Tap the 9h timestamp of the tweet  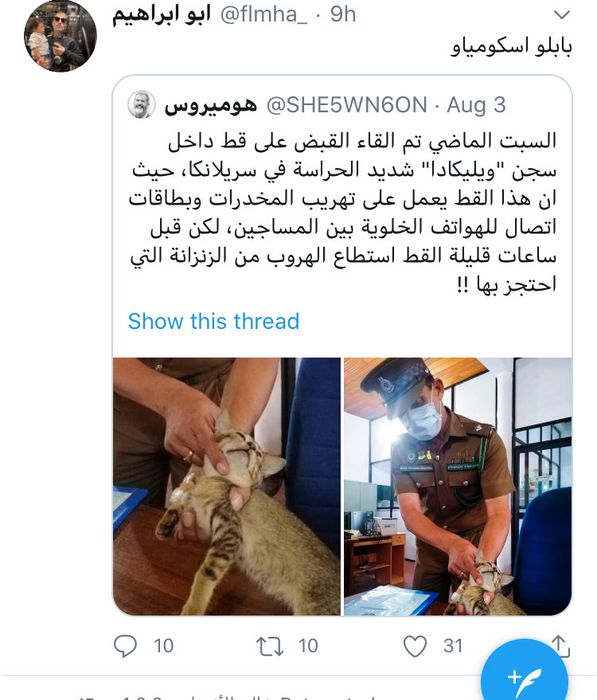click(x=342, y=14)
